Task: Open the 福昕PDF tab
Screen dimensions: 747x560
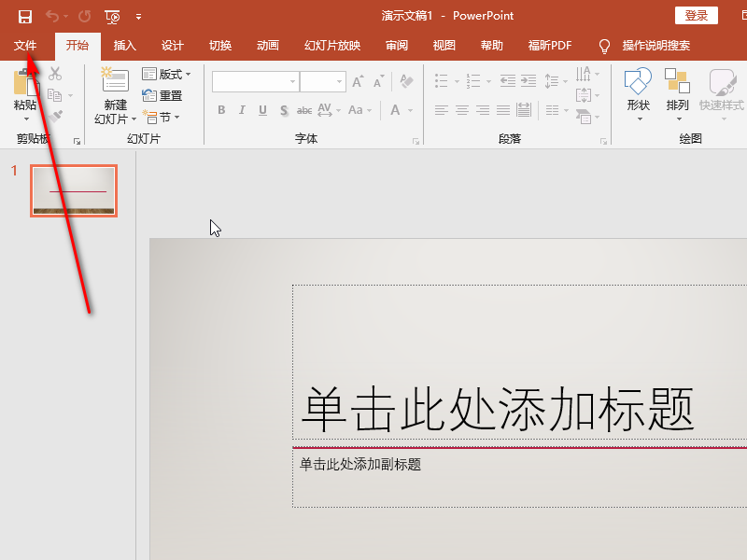Action: 550,45
